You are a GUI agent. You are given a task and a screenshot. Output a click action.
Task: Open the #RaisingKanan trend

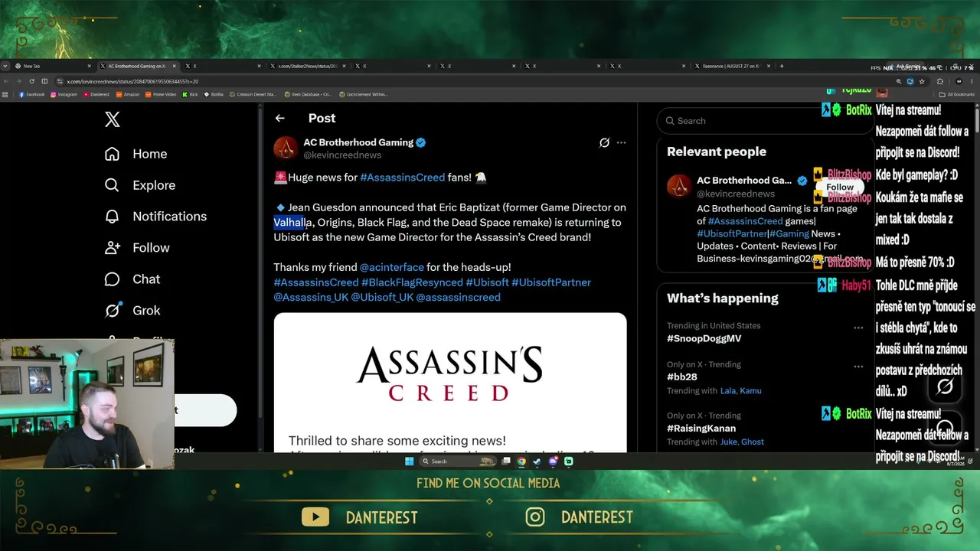(701, 429)
